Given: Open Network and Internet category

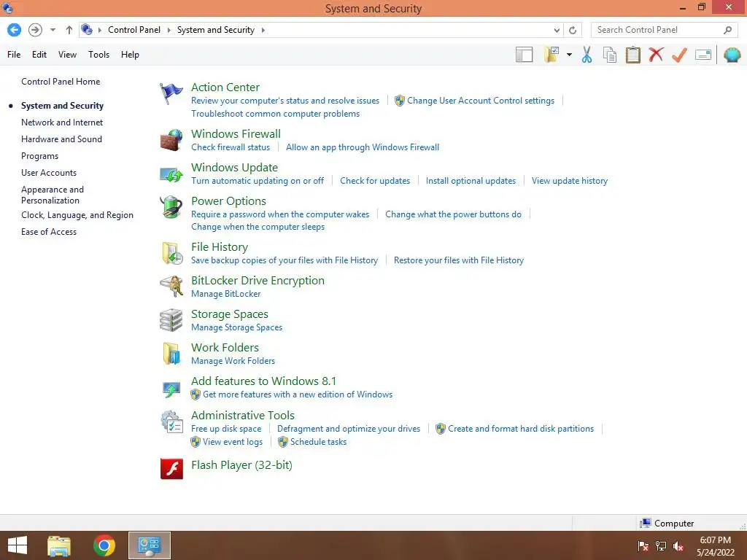Looking at the screenshot, I should click(62, 122).
